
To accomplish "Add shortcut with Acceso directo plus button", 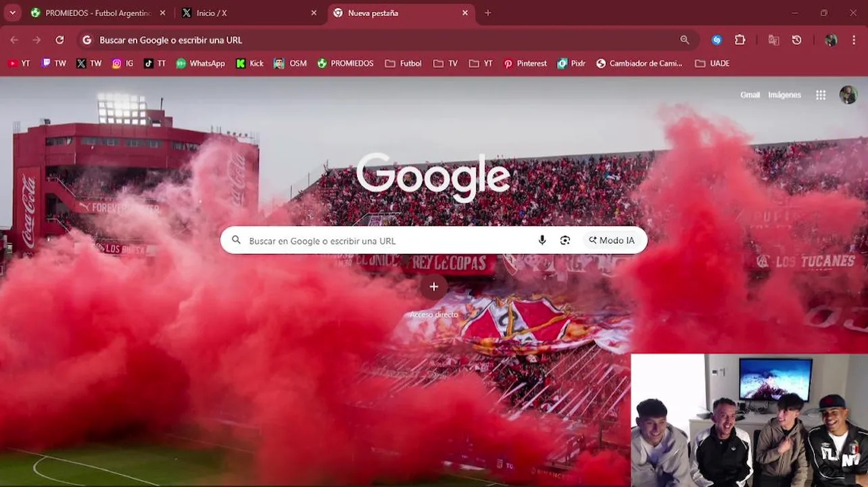I will tap(434, 287).
